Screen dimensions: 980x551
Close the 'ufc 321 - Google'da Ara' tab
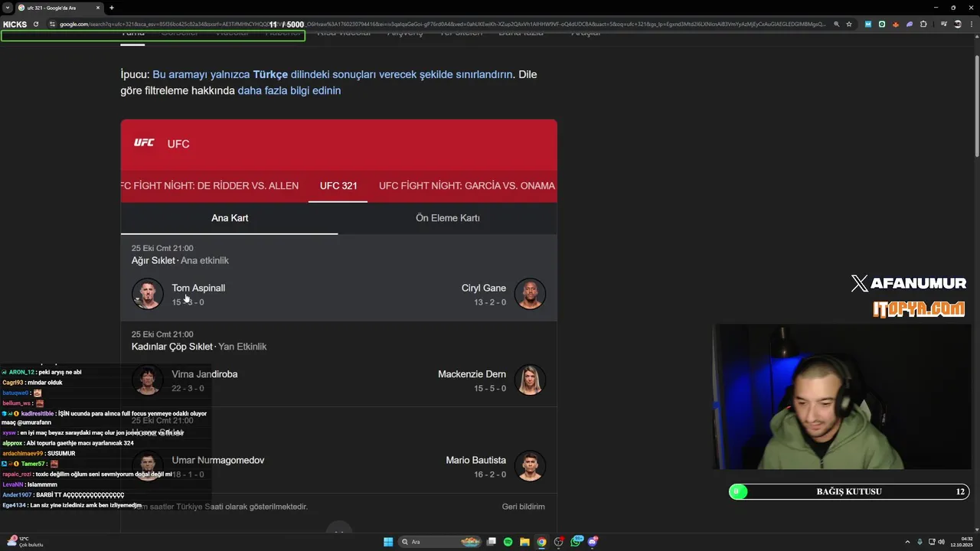tap(97, 8)
